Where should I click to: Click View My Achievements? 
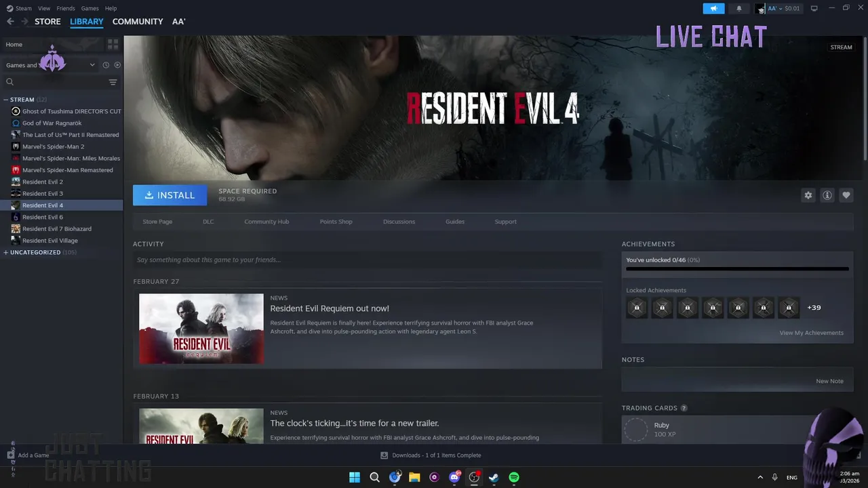pyautogui.click(x=811, y=333)
